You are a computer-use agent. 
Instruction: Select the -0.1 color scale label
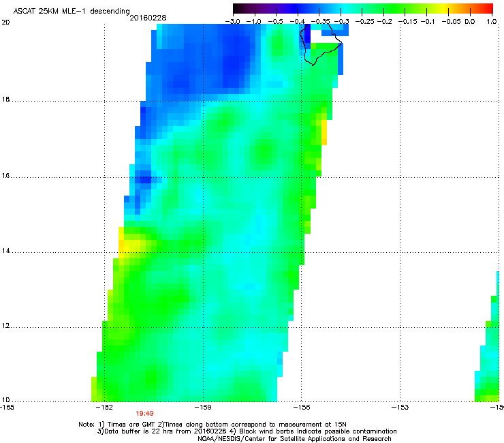coord(427,22)
